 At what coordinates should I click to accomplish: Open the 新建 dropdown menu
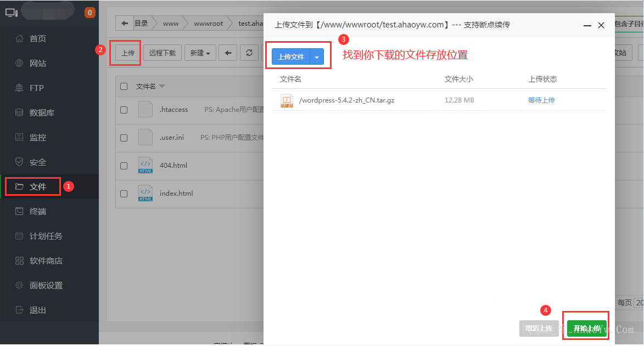coord(200,53)
